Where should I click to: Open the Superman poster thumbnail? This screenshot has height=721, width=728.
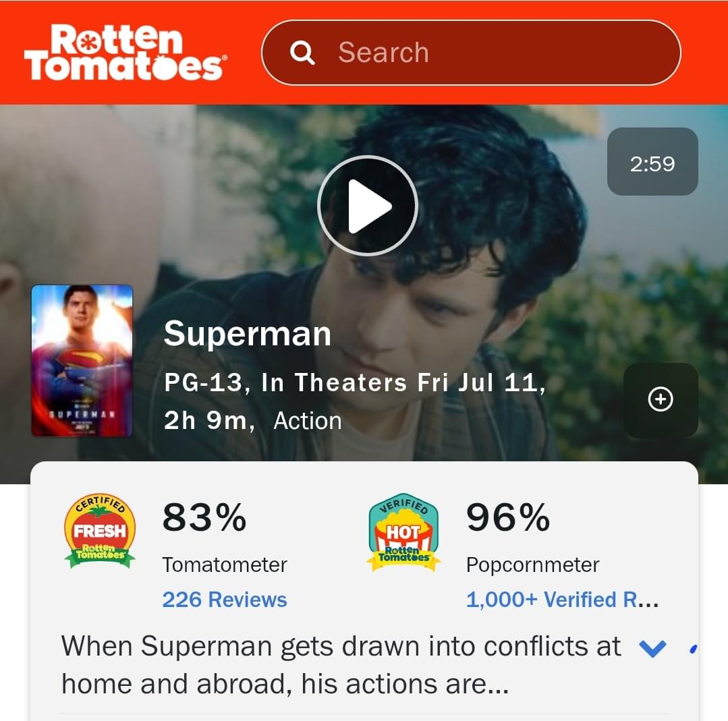point(82,361)
